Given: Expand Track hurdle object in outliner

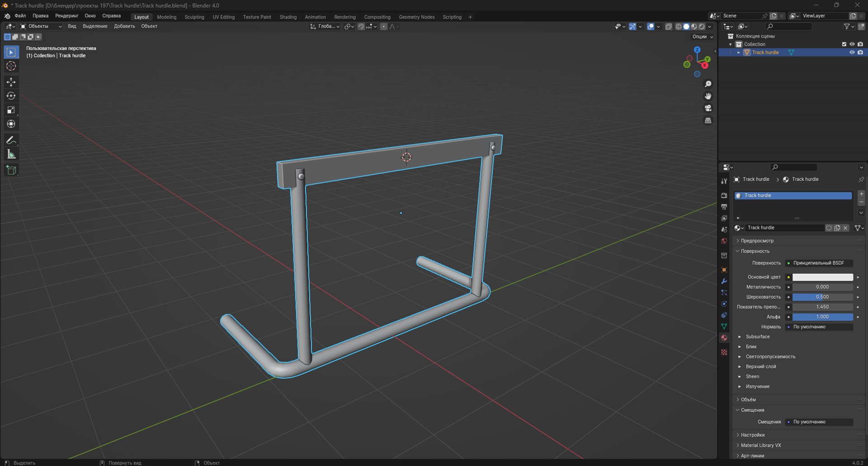Looking at the screenshot, I should (739, 52).
